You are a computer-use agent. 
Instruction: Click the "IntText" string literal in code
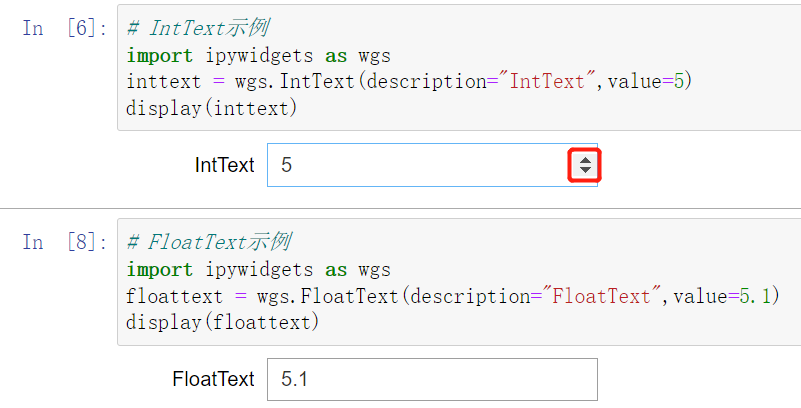pyautogui.click(x=547, y=81)
